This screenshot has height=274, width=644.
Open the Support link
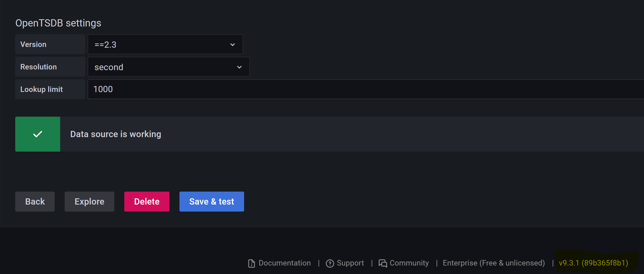tap(350, 263)
